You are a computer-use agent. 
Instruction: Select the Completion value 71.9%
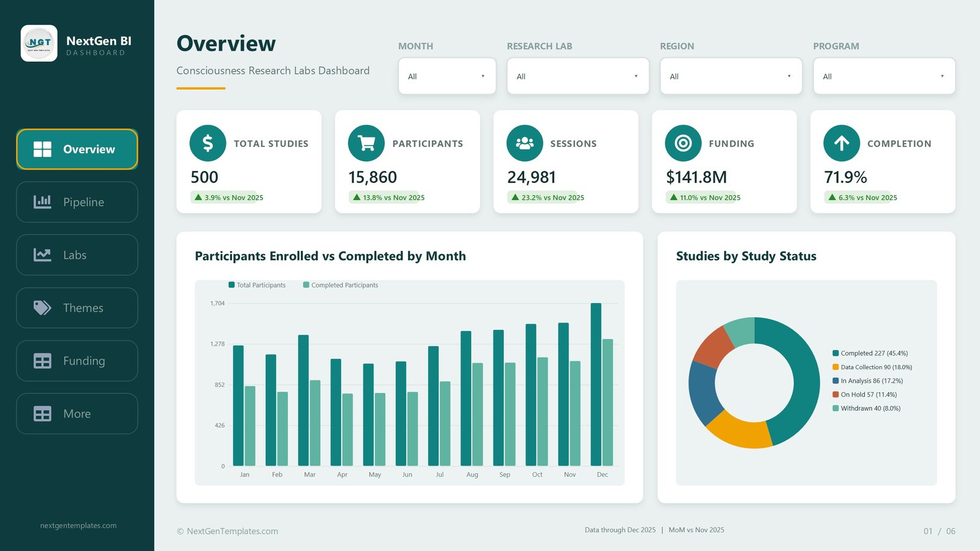845,177
